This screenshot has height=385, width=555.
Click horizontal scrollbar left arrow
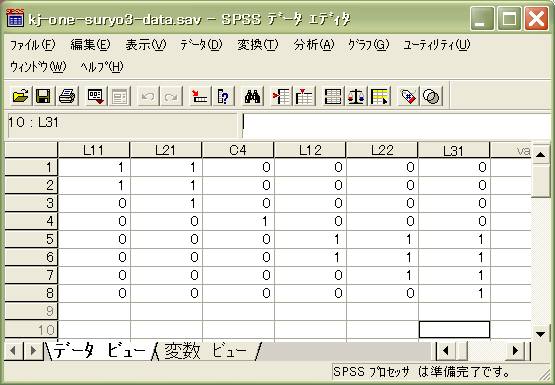[x=446, y=351]
